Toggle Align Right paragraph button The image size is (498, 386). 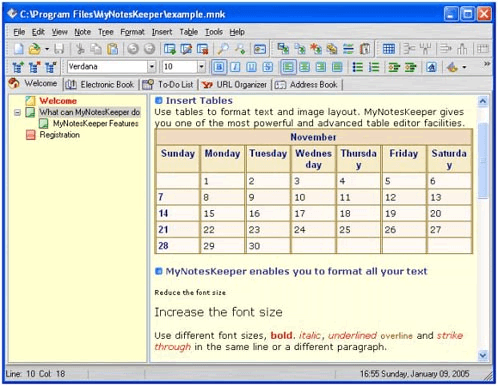pos(321,67)
